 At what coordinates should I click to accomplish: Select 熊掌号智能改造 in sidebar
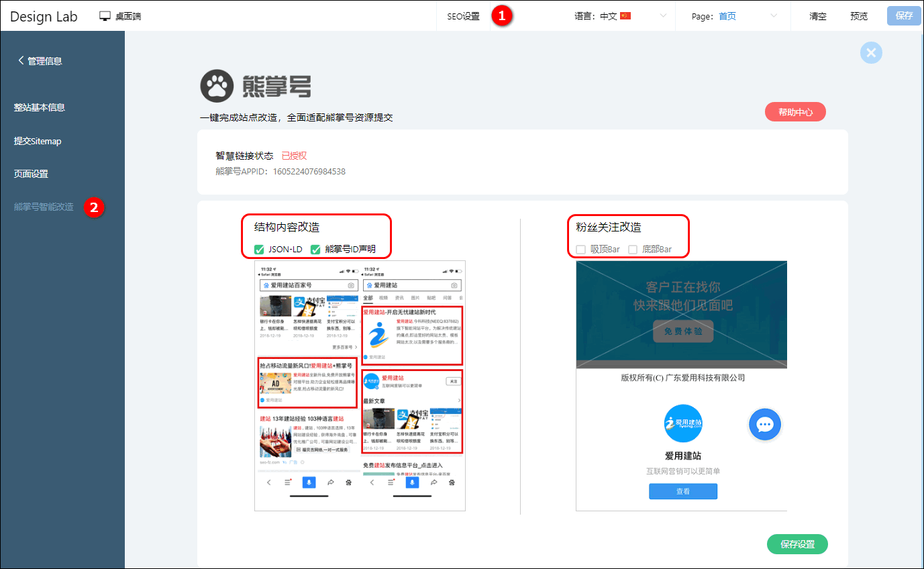44,207
